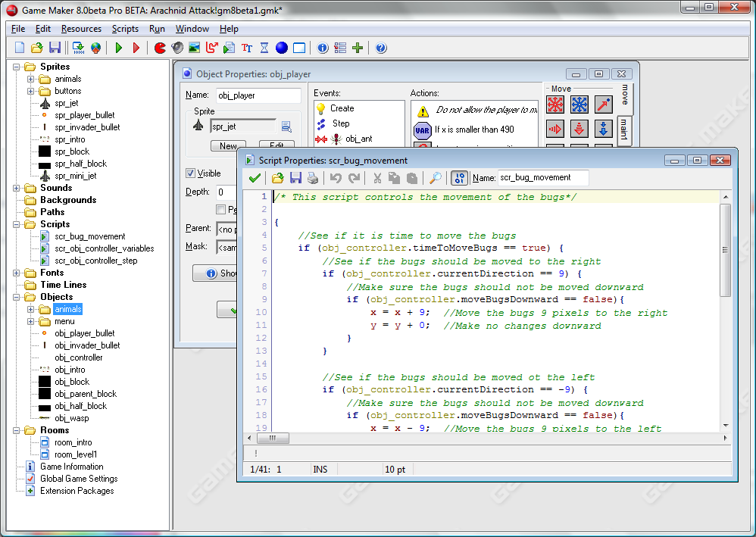This screenshot has height=537, width=756.
Task: Collapse the Sprites folder
Action: [x=17, y=67]
